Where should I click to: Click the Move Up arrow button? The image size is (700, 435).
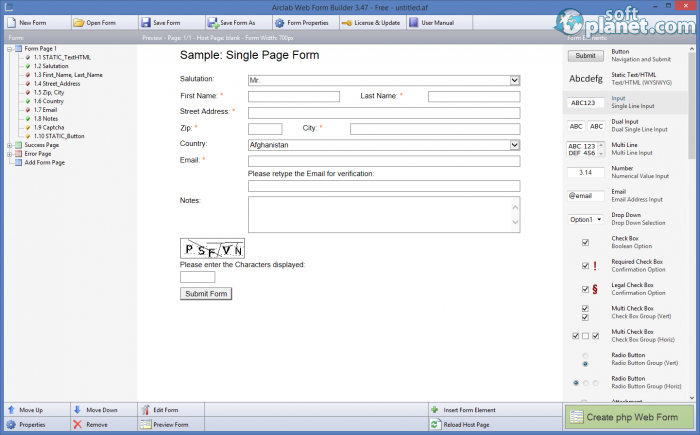point(10,410)
